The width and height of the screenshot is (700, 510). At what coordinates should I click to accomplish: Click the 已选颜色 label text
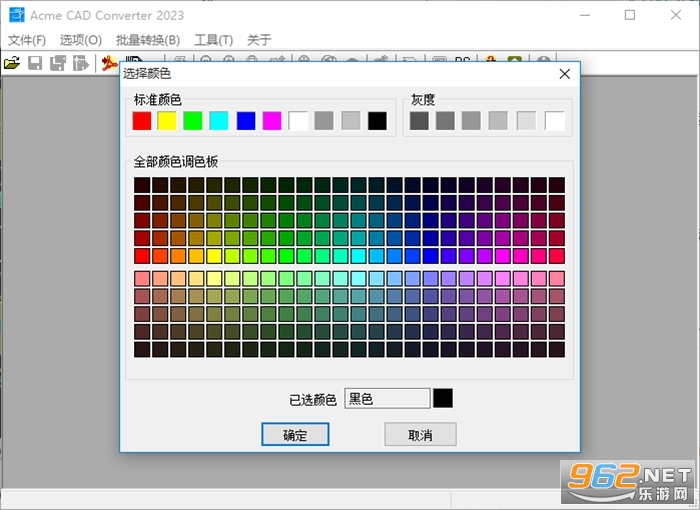tap(312, 399)
